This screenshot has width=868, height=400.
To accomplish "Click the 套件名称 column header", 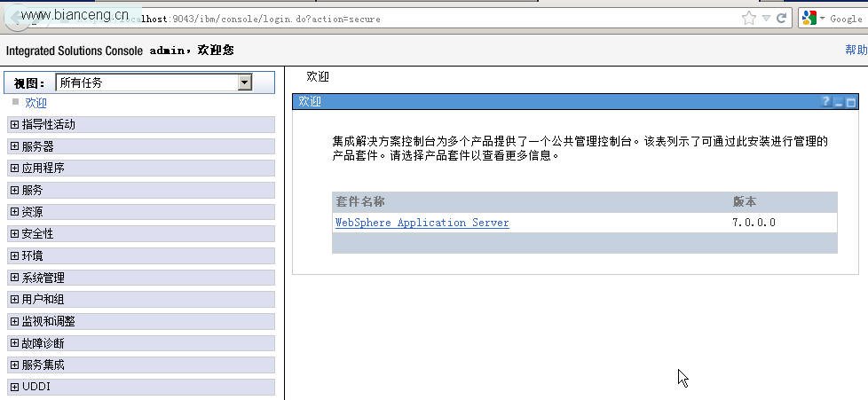I will click(359, 201).
